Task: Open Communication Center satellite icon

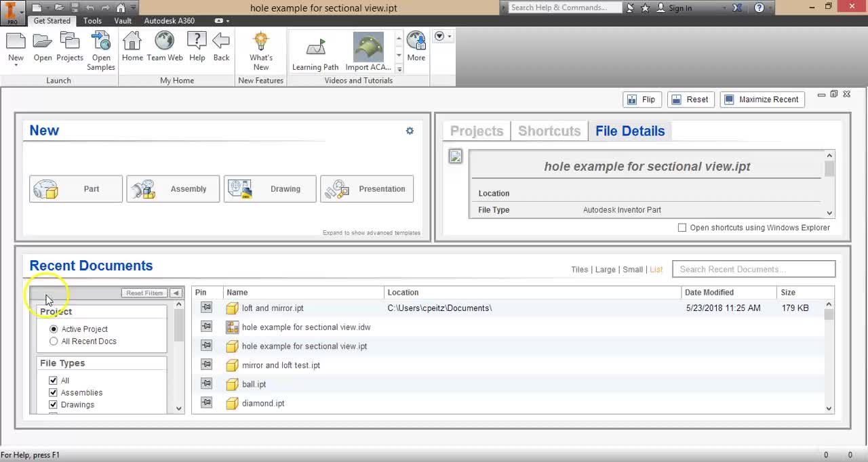Action: (x=630, y=8)
